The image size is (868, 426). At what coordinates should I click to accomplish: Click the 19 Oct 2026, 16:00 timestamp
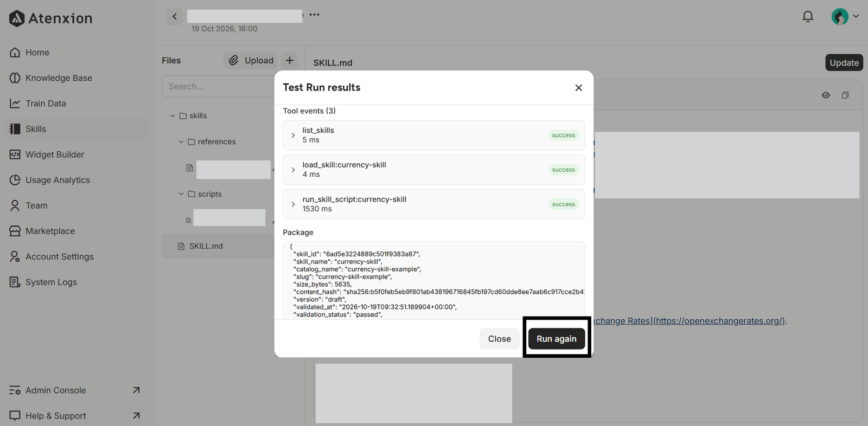(224, 29)
